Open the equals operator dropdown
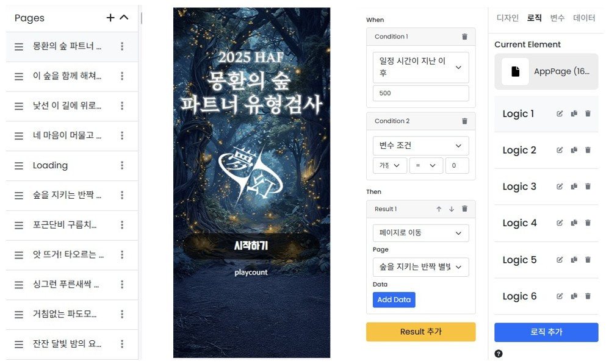Screen dimensions: 609x364 (426, 165)
